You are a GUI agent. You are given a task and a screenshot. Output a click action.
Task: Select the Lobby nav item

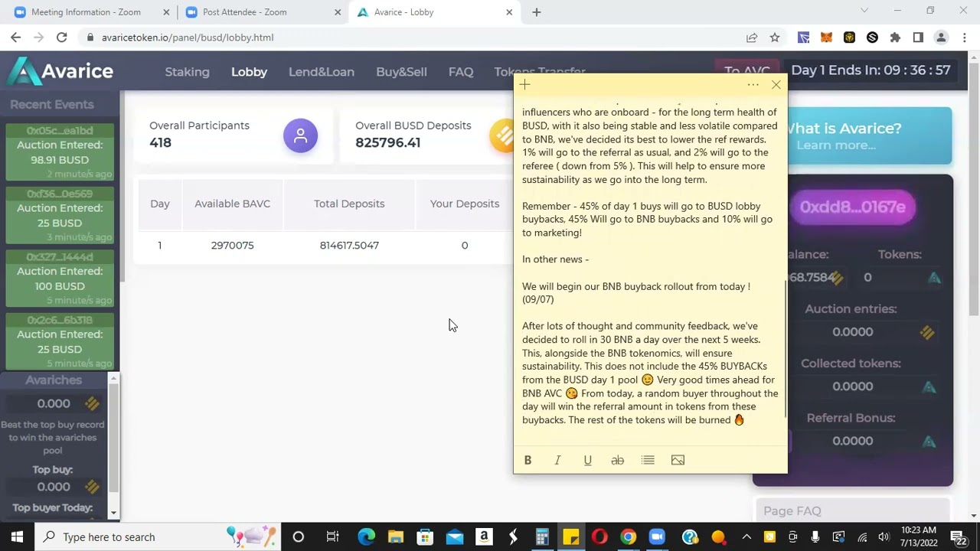[x=249, y=72]
